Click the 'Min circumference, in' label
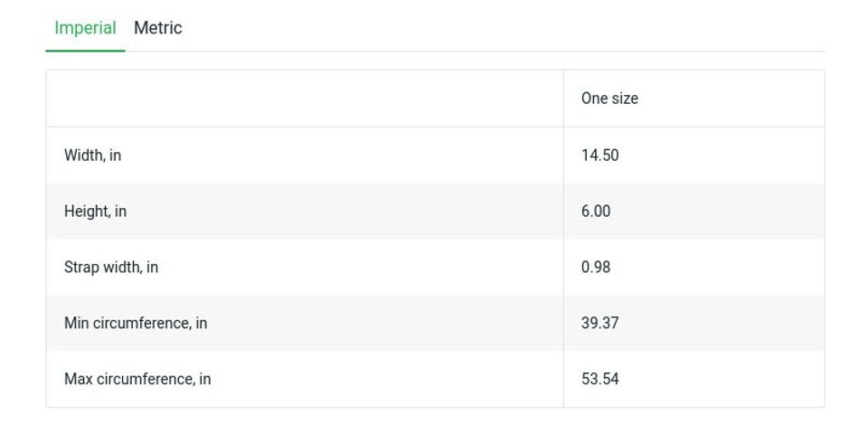Image resolution: width=868 pixels, height=424 pixels. point(136,324)
